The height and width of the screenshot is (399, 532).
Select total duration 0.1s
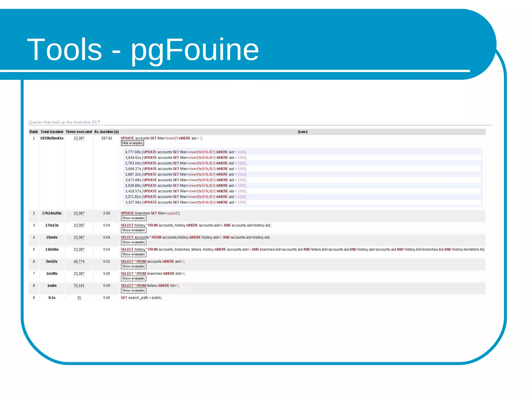click(52, 298)
